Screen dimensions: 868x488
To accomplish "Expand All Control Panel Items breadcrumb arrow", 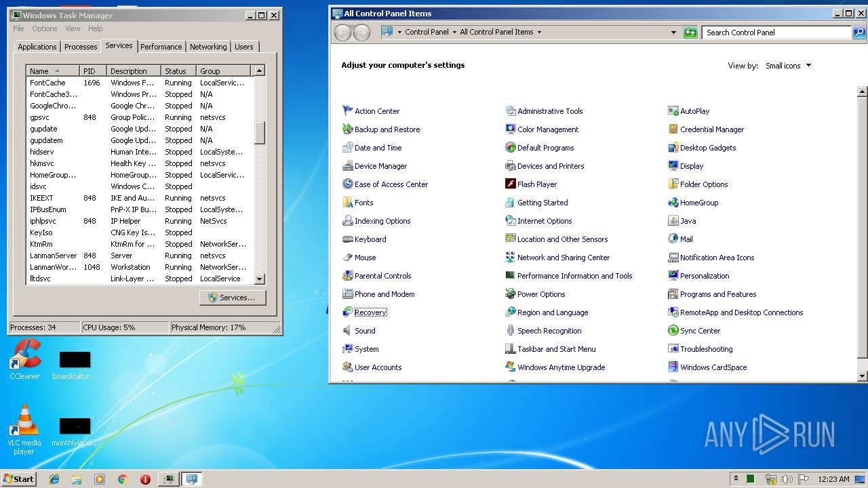I will click(539, 32).
